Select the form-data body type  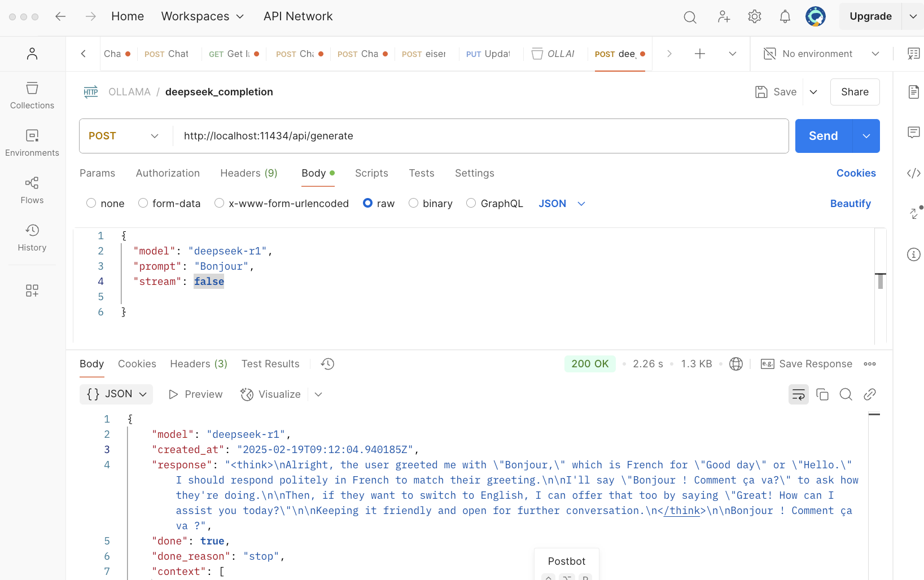(x=143, y=203)
